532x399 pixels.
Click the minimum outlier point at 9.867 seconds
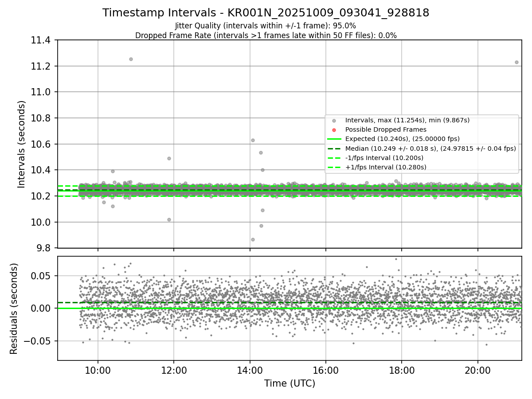point(253,239)
